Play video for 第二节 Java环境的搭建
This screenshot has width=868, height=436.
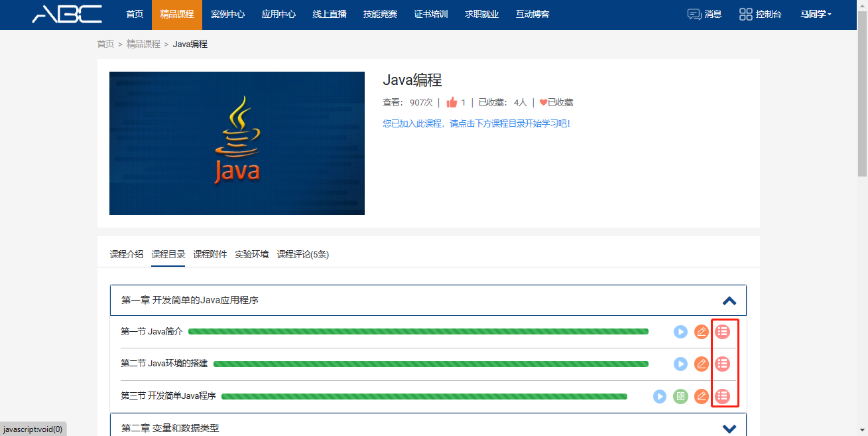[x=680, y=364]
